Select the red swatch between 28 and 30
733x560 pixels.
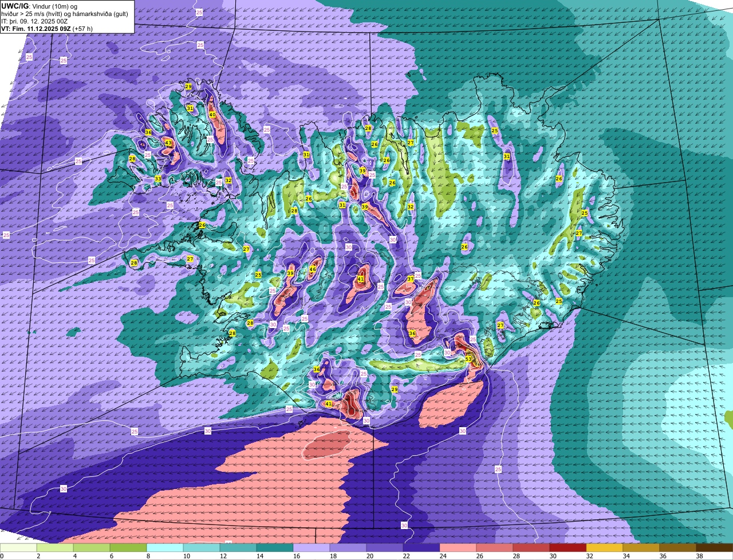click(531, 547)
